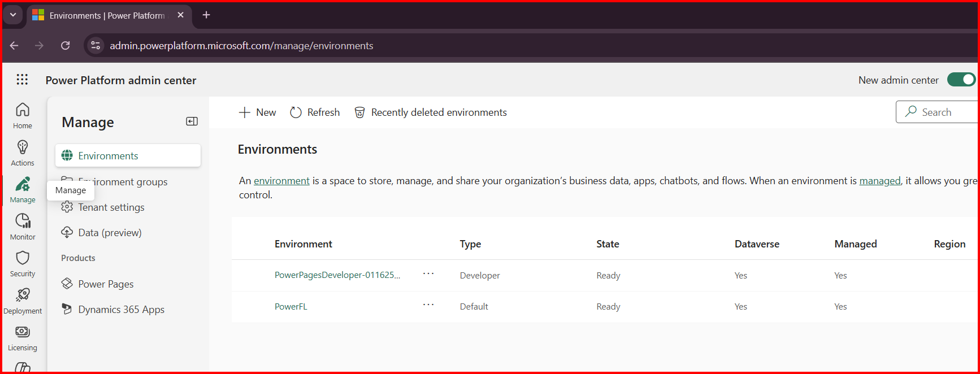The width and height of the screenshot is (980, 374).
Task: Click the Dataverse Yes value for PowerFL
Action: click(741, 306)
